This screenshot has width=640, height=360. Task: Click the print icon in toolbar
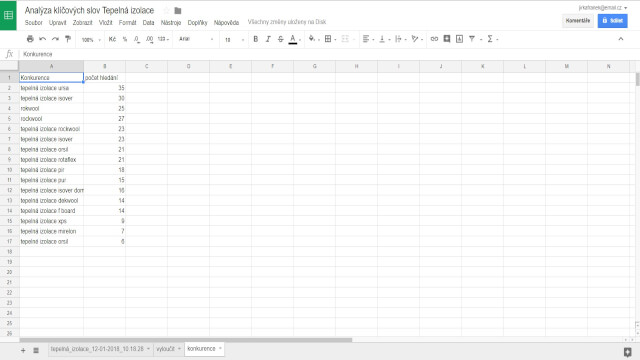coord(30,39)
